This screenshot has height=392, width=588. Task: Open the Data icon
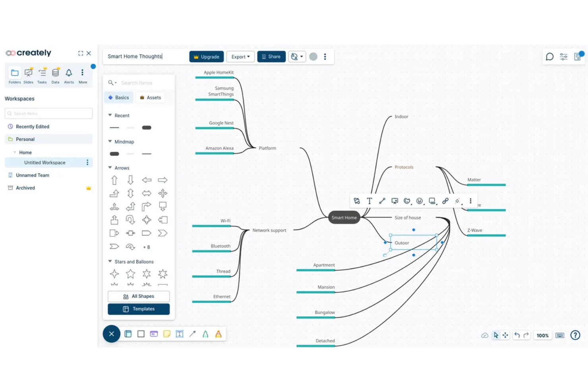55,73
